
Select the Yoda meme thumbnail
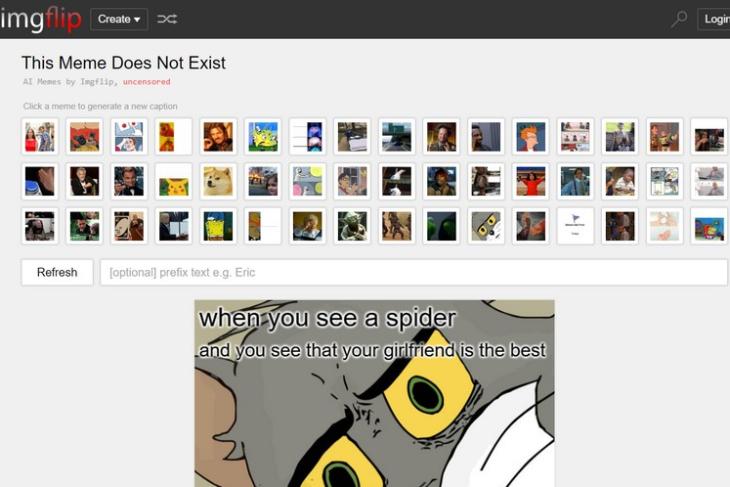tap(352, 226)
